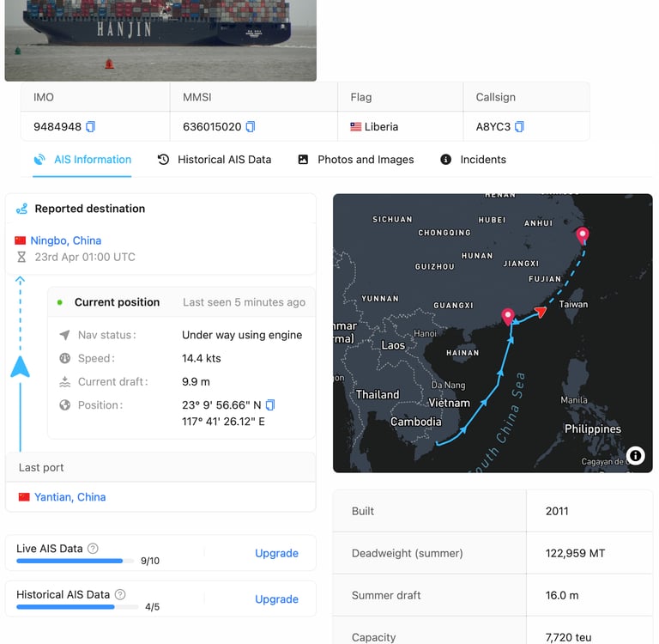Click the Hanjin ship photo
This screenshot has width=659, height=644.
pyautogui.click(x=160, y=40)
